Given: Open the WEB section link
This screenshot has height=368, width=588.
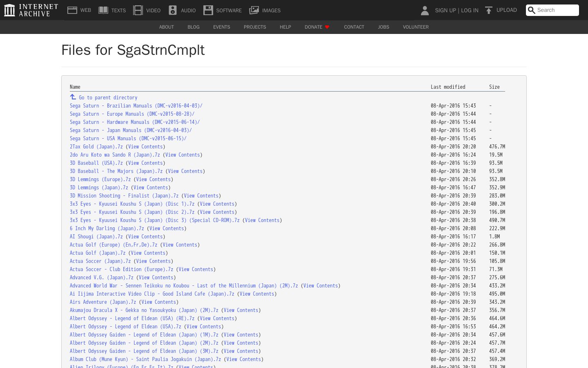Looking at the screenshot, I should pyautogui.click(x=86, y=10).
